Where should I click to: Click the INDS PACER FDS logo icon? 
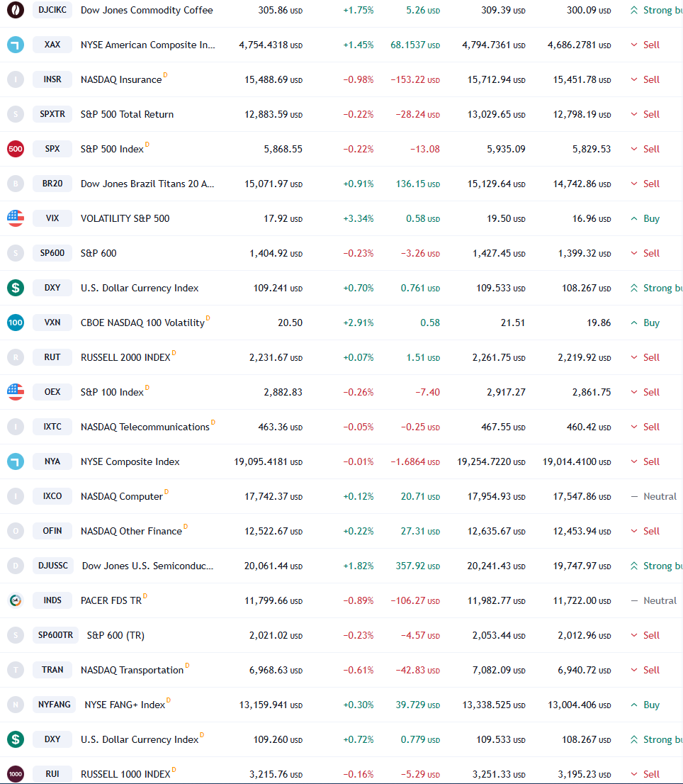click(x=16, y=600)
